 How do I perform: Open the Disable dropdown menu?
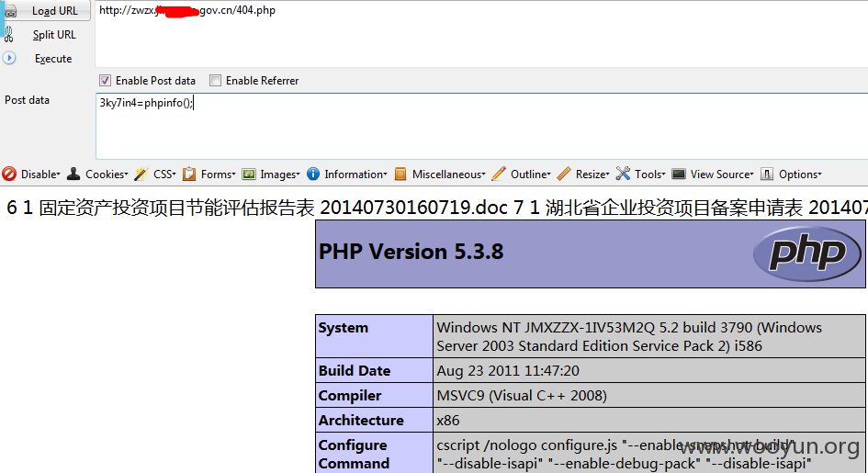click(40, 175)
